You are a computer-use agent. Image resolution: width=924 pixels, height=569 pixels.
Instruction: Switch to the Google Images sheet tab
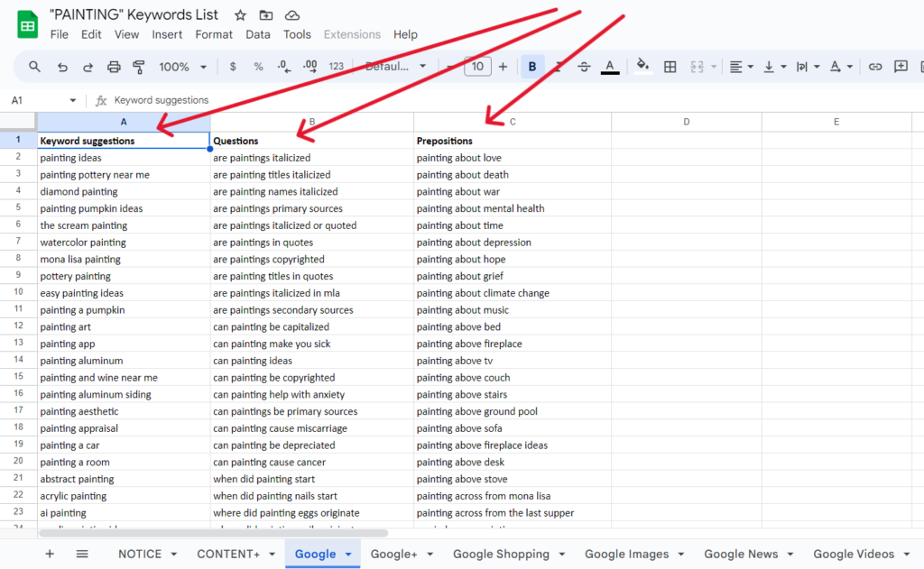pos(627,554)
